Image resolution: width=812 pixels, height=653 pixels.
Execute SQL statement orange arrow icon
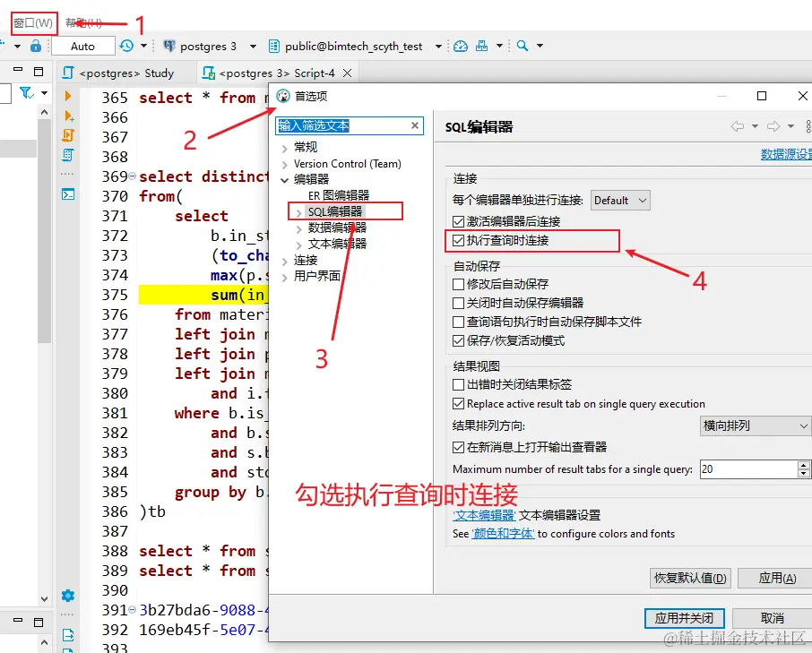(x=68, y=96)
